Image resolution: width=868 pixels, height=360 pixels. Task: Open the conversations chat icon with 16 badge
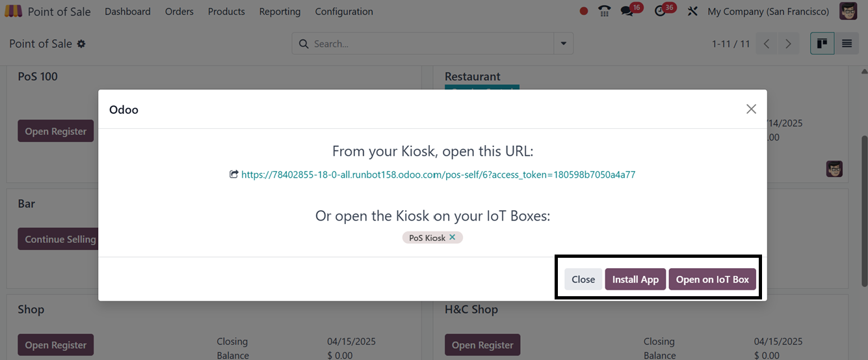[627, 11]
